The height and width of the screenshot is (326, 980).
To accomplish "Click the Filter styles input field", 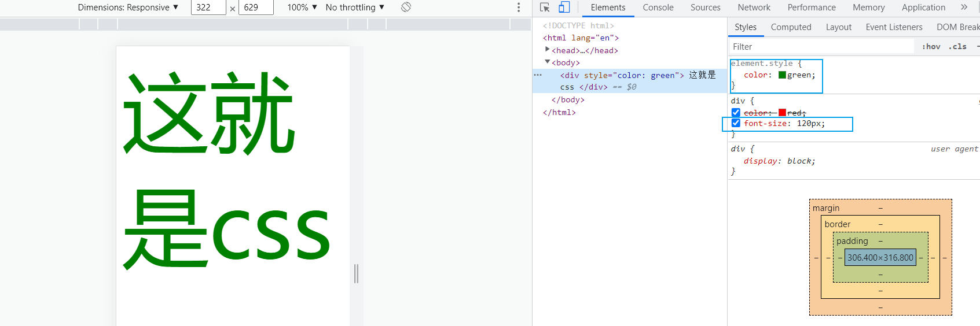I will 822,47.
